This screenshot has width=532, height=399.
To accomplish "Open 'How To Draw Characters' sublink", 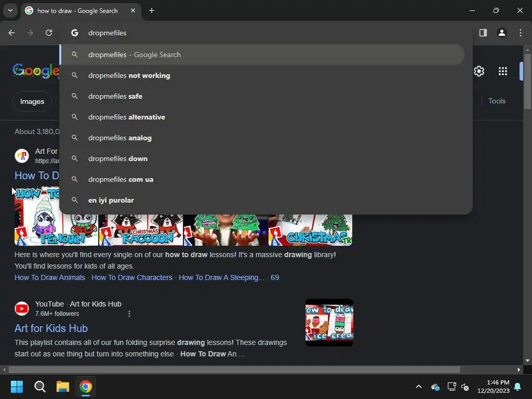I will [132, 277].
